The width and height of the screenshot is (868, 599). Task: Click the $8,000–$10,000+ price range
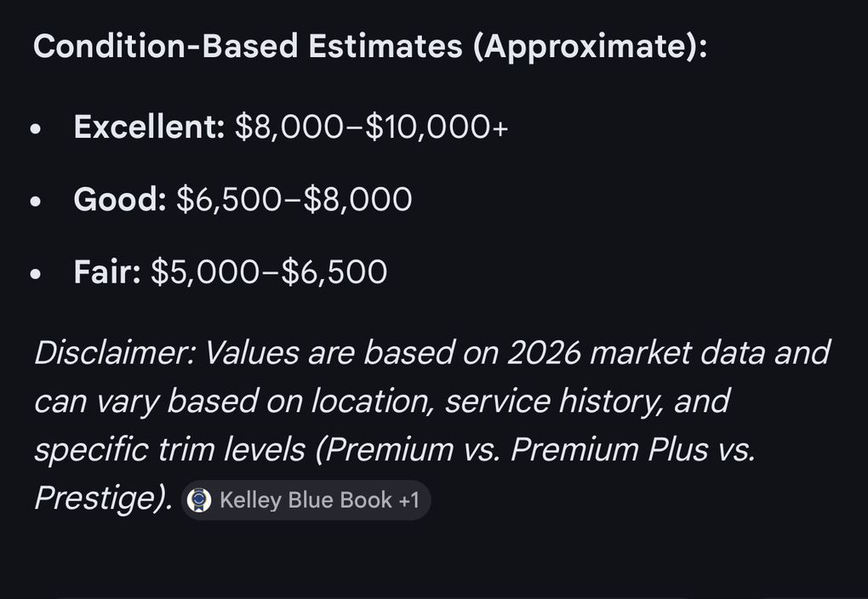pyautogui.click(x=371, y=127)
